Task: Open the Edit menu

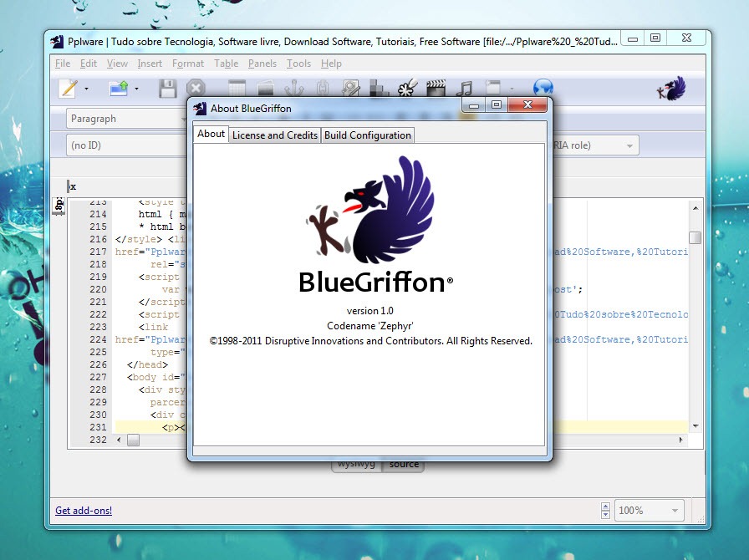Action: 89,64
